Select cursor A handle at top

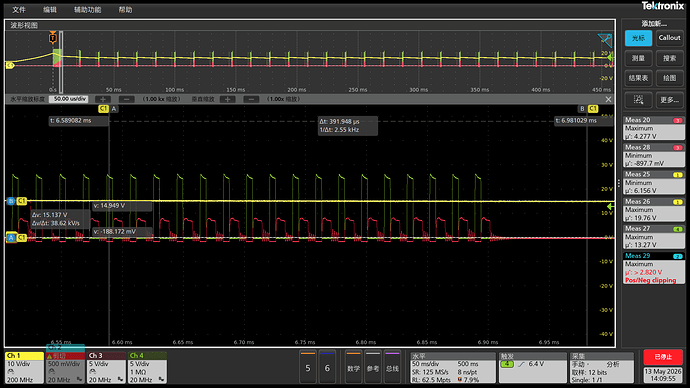[108, 108]
